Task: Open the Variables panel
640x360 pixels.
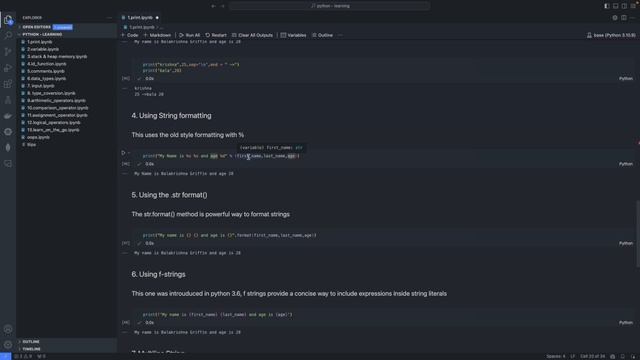Action: pyautogui.click(x=293, y=35)
